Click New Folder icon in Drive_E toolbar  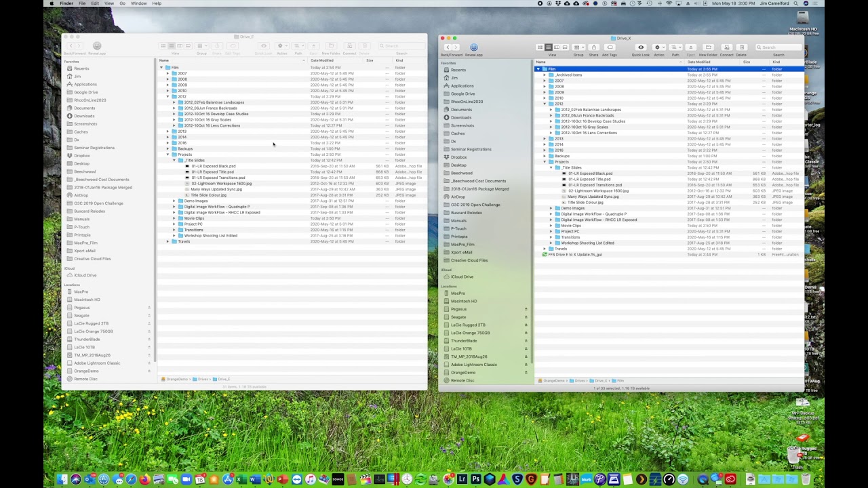click(x=331, y=46)
